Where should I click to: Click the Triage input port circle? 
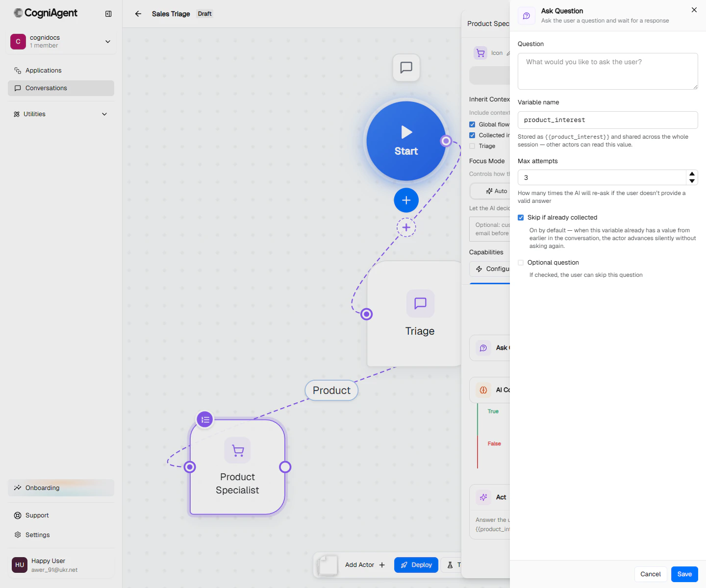(x=367, y=314)
